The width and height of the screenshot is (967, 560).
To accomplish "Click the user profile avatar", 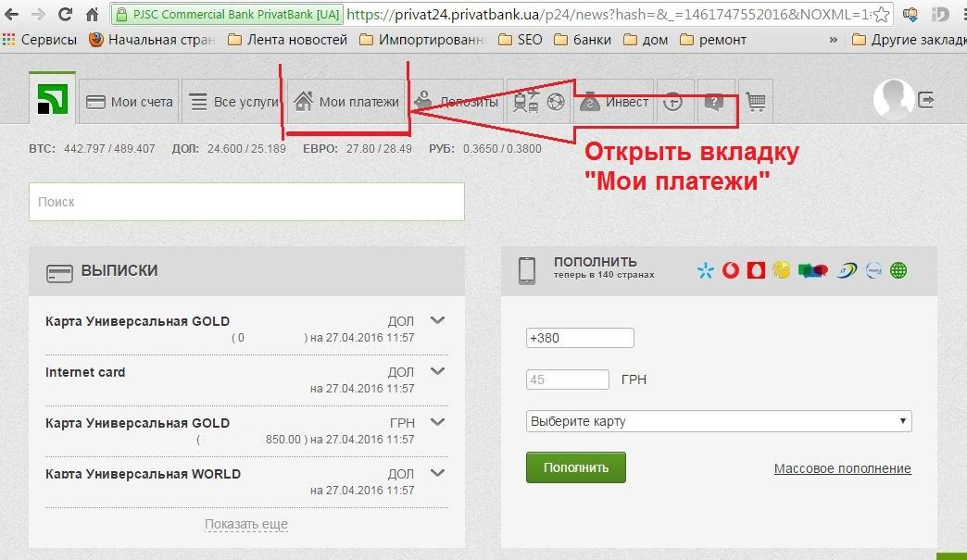I will coord(895,99).
